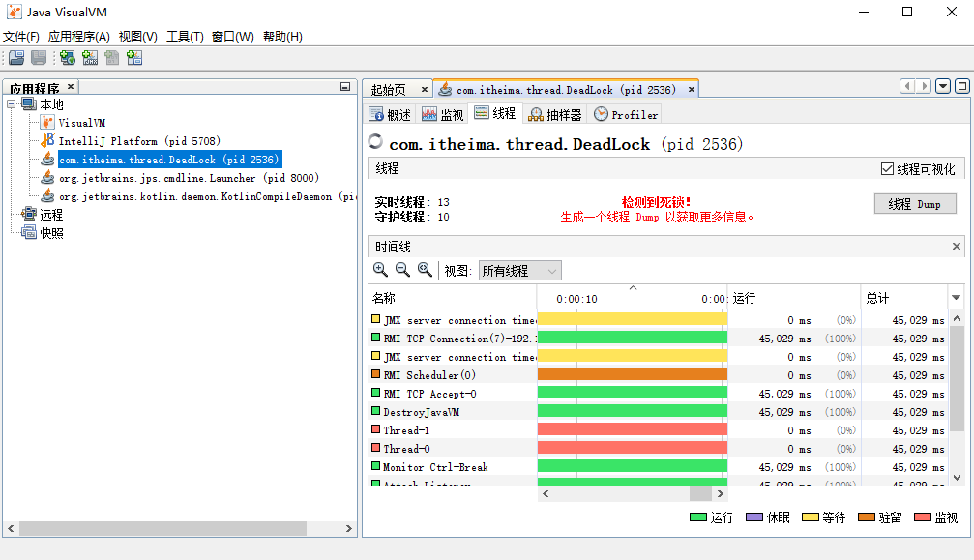Screen dimensions: 974x560
Task: Minimize the 应用程序 side panel
Action: coord(345,87)
